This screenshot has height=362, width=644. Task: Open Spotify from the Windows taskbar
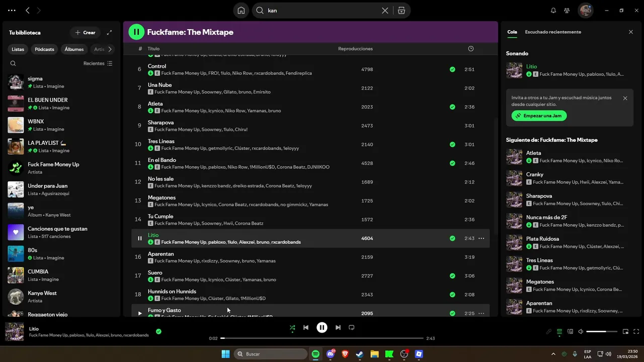click(x=315, y=354)
